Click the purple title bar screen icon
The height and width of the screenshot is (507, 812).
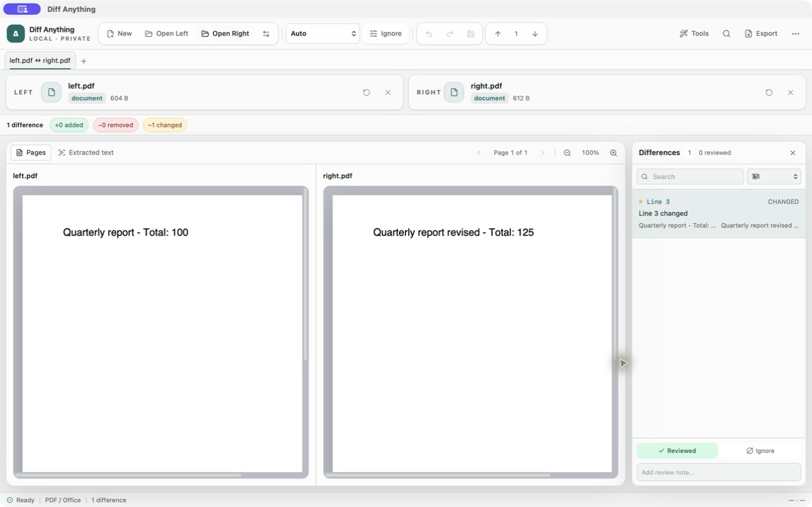point(22,9)
